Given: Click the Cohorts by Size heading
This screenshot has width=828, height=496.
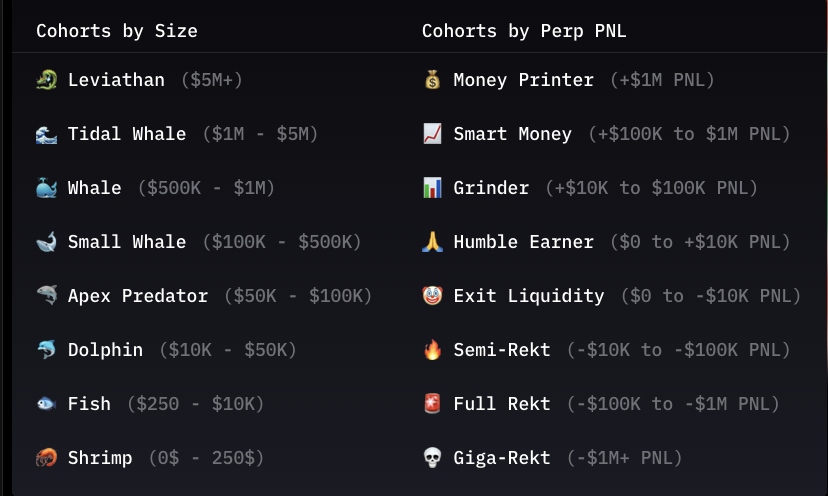Looking at the screenshot, I should click(x=117, y=31).
